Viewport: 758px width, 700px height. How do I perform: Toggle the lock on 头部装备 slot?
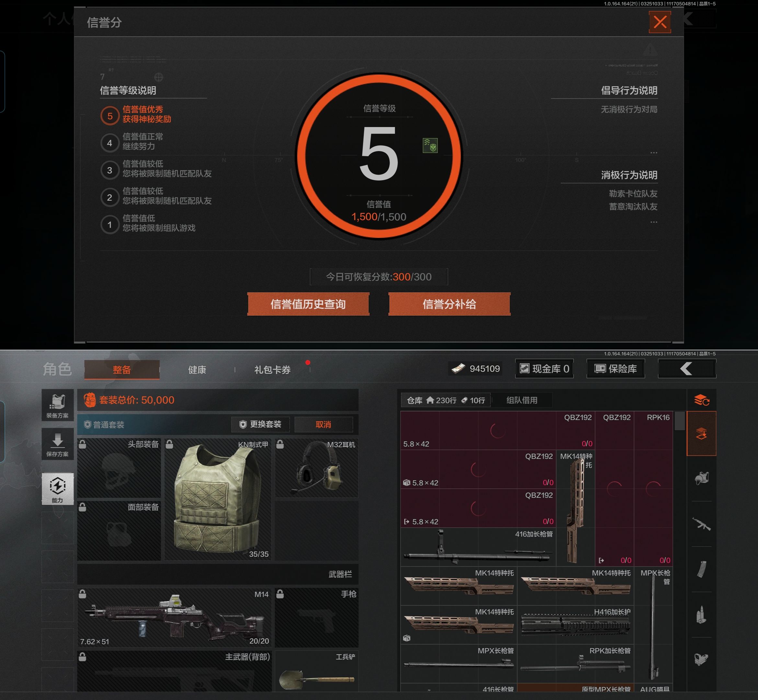point(83,444)
